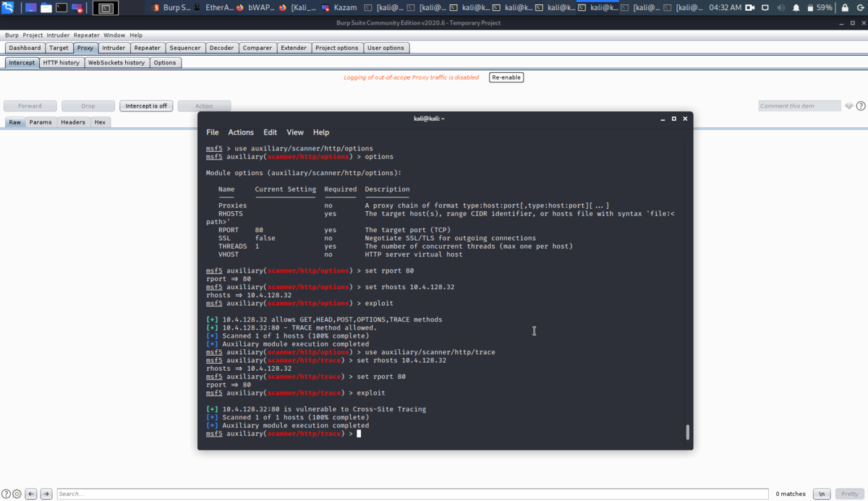Screen dimensions: 868x501
Task: Open the Repeater tab
Action: 147,48
